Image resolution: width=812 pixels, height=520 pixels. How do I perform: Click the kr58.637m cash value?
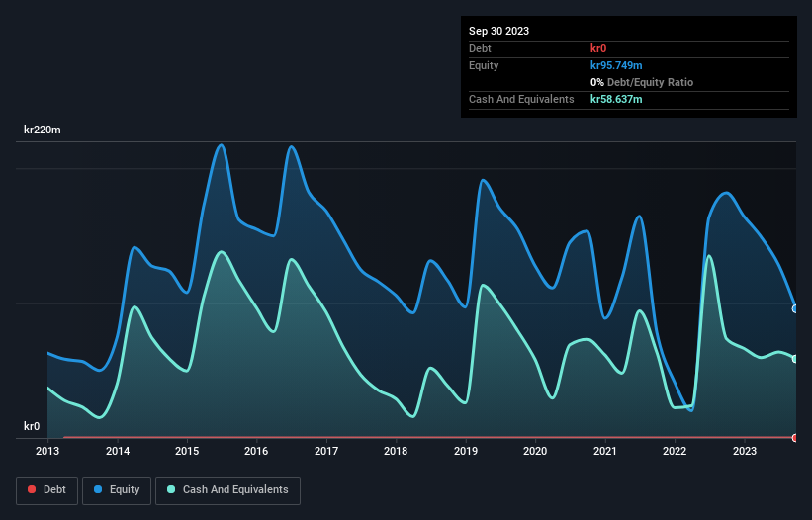(616, 99)
